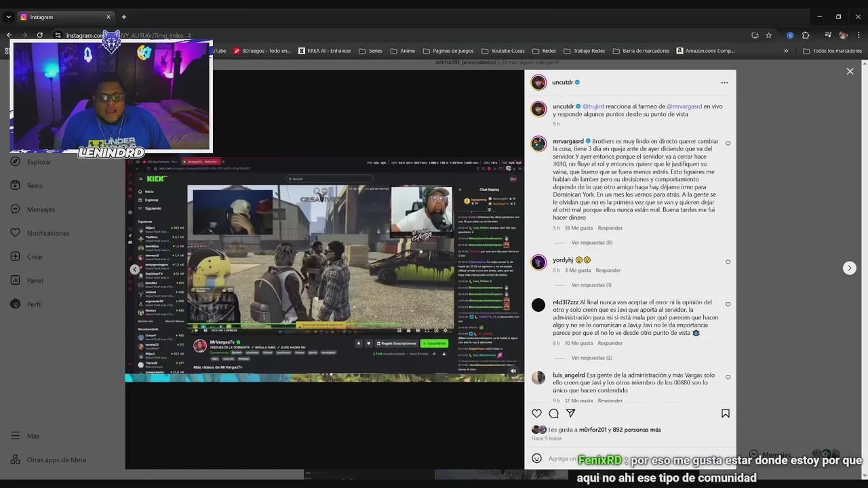Open Chrome three-dot menu
Image resolution: width=868 pixels, height=488 pixels.
859,35
